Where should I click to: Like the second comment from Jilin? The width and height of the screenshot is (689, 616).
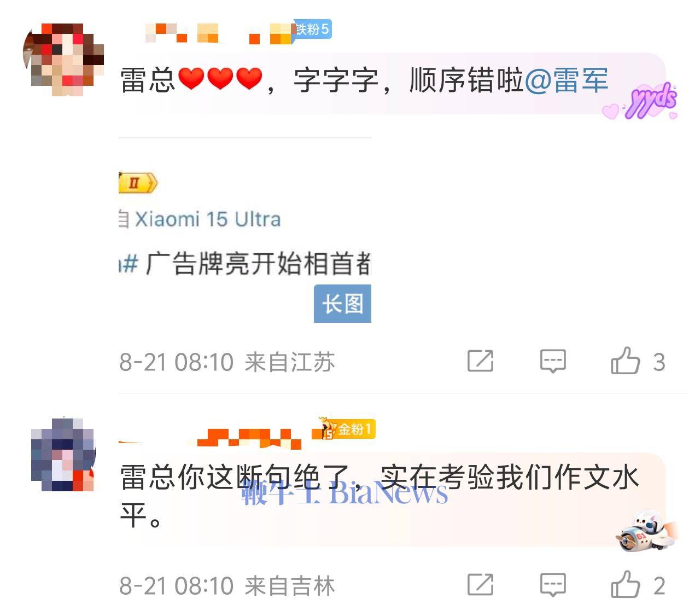click(x=637, y=585)
